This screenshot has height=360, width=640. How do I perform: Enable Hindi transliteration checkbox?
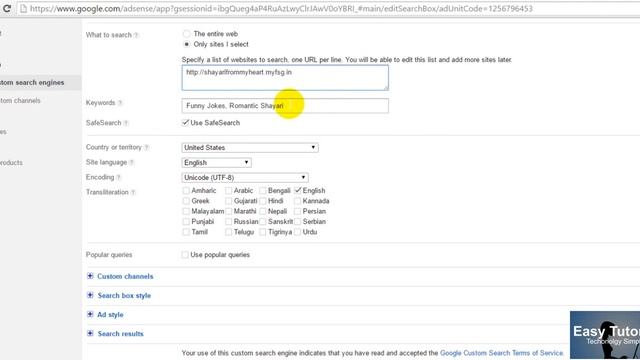(x=263, y=201)
